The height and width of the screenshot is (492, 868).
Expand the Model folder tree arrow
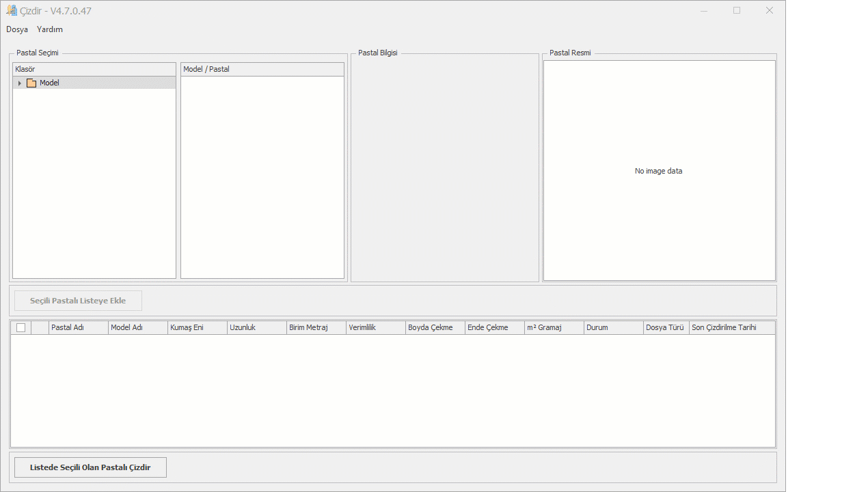(x=20, y=83)
